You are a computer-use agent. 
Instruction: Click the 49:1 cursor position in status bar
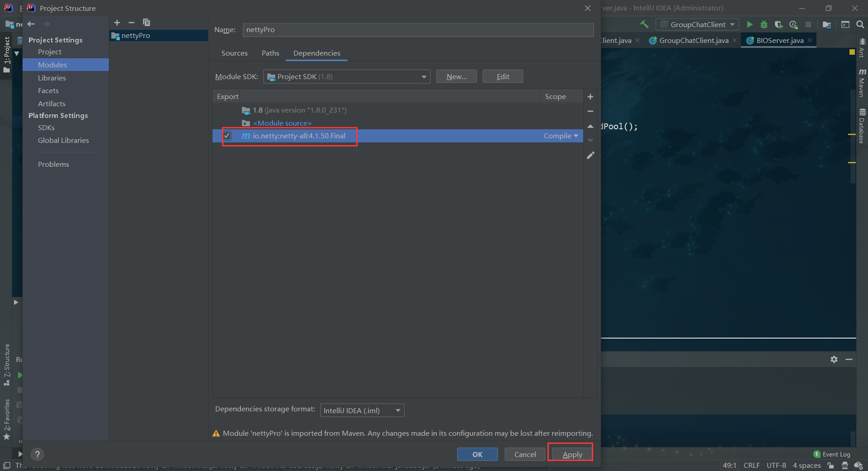click(x=729, y=466)
